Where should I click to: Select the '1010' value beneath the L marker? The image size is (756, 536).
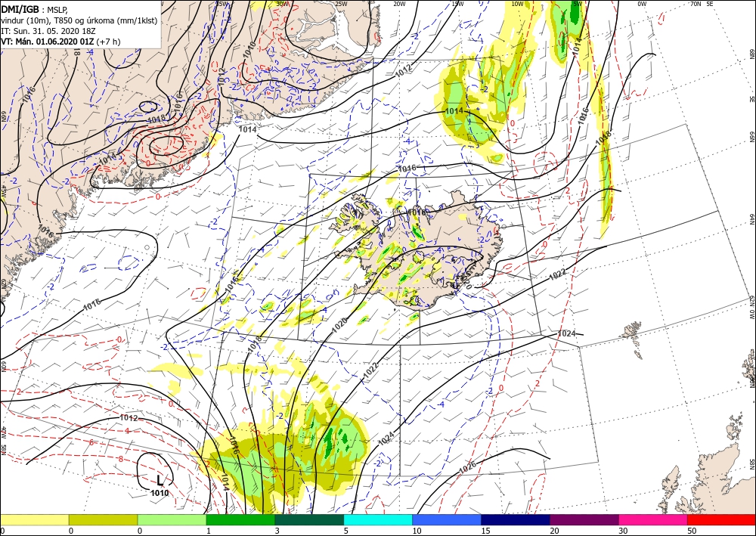[160, 493]
